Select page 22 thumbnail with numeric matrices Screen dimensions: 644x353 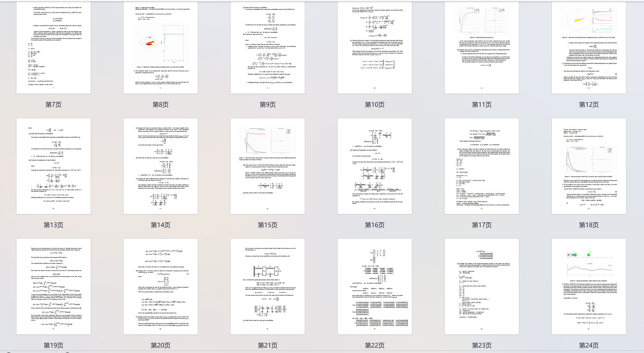click(x=375, y=287)
